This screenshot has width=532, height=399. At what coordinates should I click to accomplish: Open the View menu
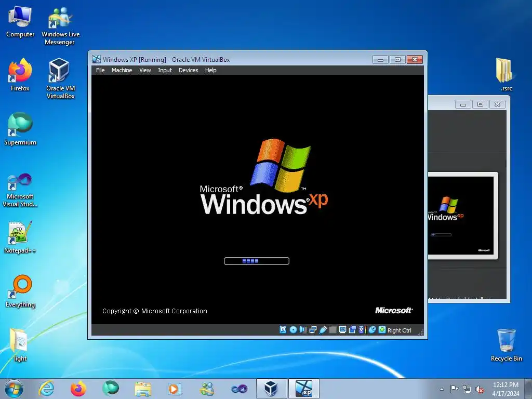[x=145, y=70]
